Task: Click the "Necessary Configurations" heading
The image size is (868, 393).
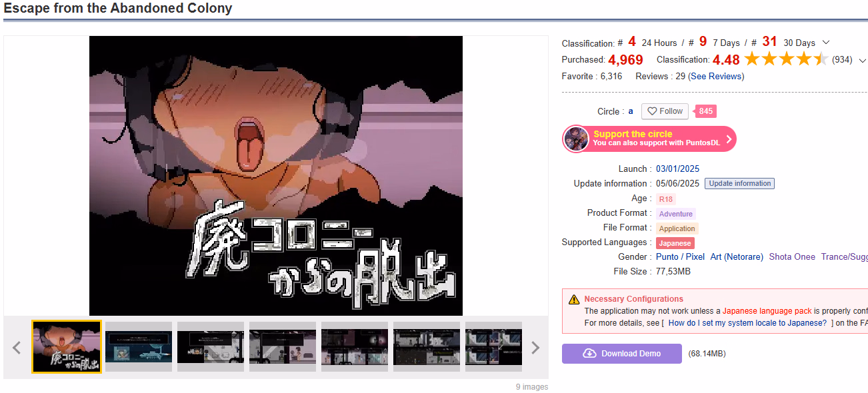Action: click(634, 299)
